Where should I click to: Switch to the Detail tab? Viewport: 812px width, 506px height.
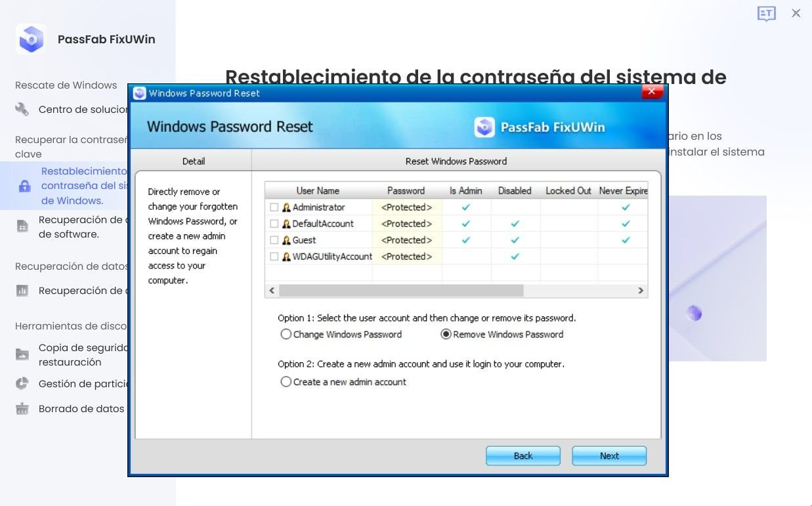point(193,161)
